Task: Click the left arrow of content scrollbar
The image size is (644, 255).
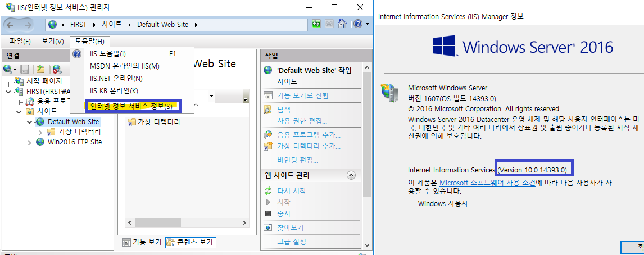Action: (129, 222)
